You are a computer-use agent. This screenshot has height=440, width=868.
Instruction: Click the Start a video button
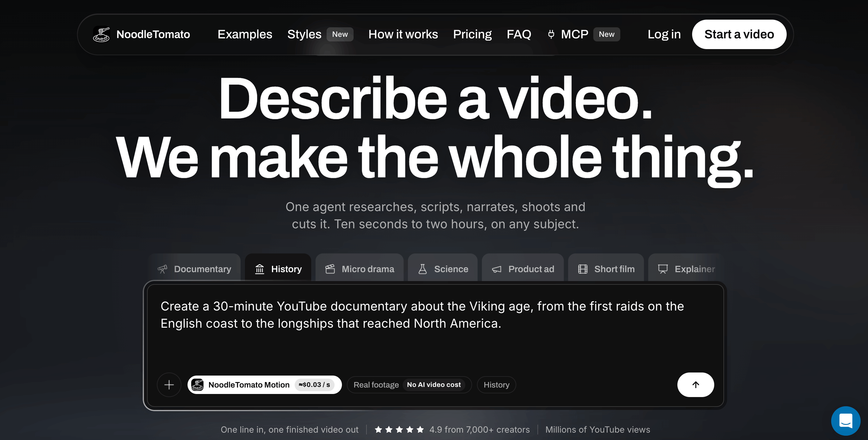[x=739, y=34]
